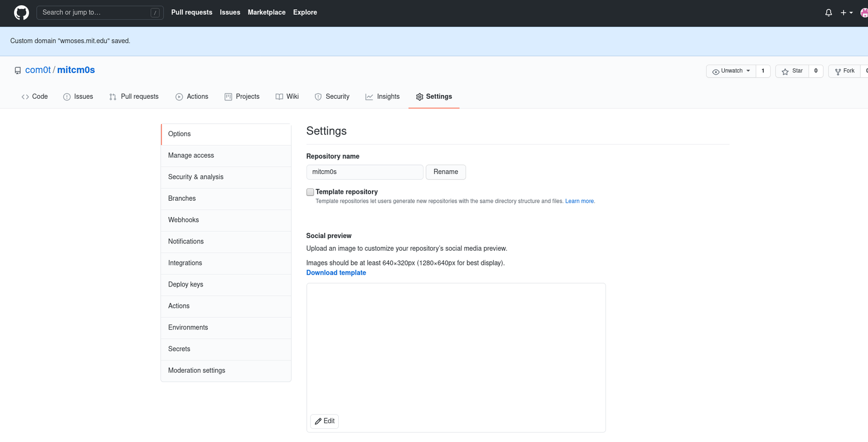Select Options in settings sidebar

[x=226, y=135]
